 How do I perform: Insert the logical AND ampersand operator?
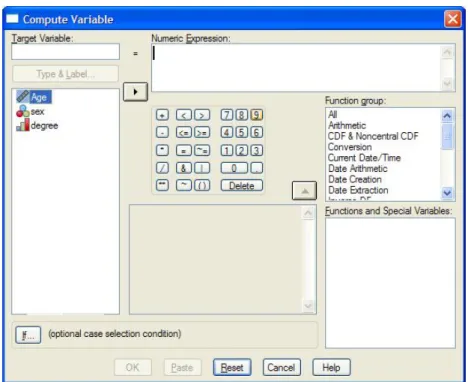[x=184, y=168]
